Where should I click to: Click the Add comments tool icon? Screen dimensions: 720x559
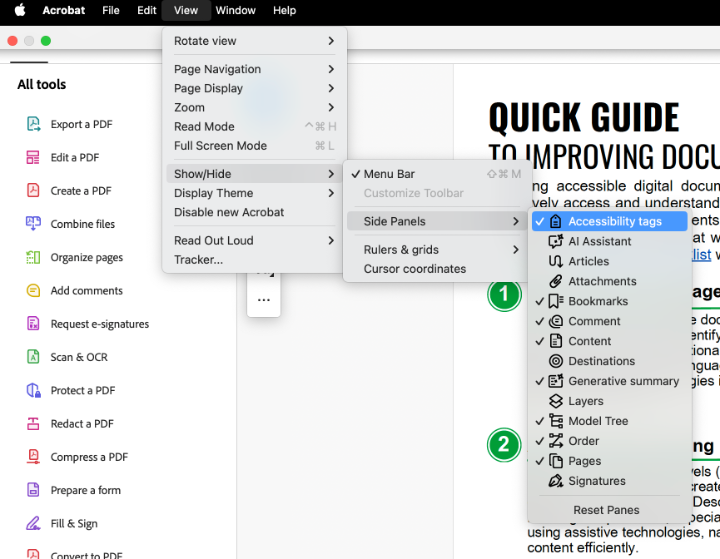33,290
